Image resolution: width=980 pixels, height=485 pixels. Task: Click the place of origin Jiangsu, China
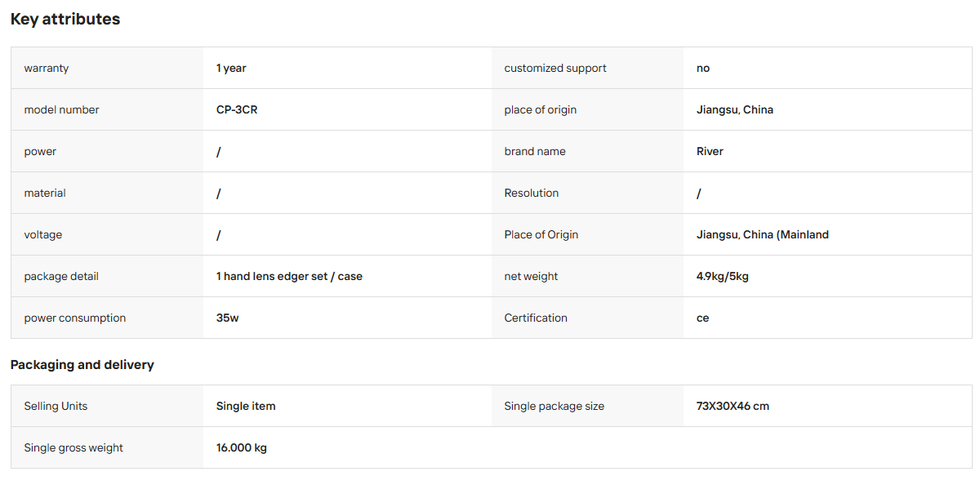(x=735, y=109)
